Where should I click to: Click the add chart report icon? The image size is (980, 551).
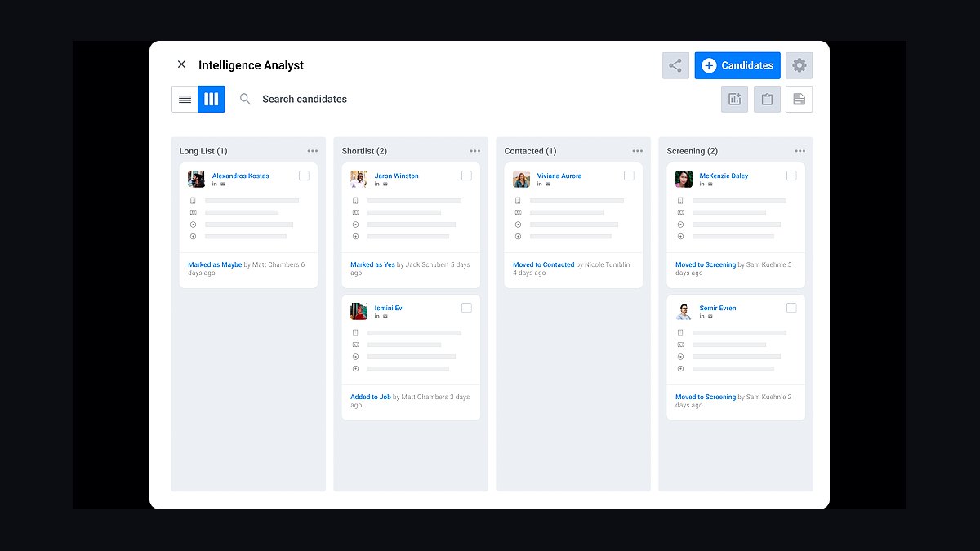[x=734, y=99]
